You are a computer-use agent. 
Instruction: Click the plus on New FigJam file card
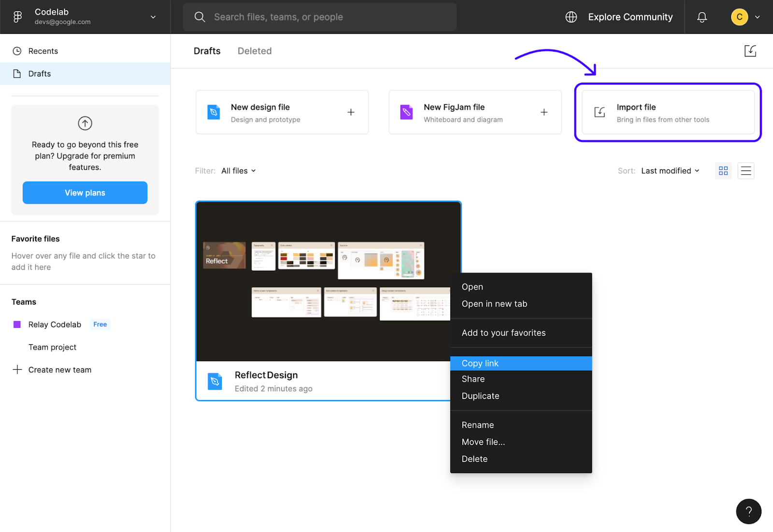[x=544, y=112]
